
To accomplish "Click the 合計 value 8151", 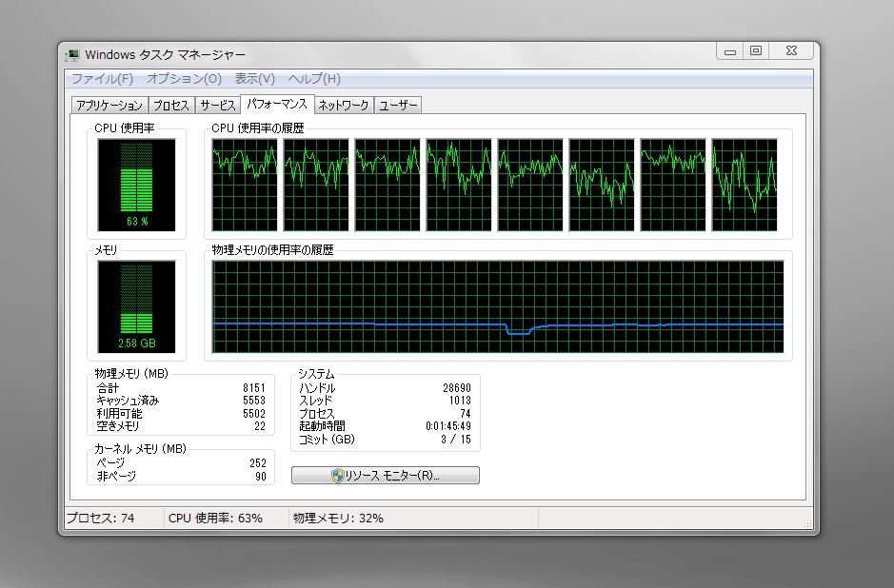I will coord(253,388).
